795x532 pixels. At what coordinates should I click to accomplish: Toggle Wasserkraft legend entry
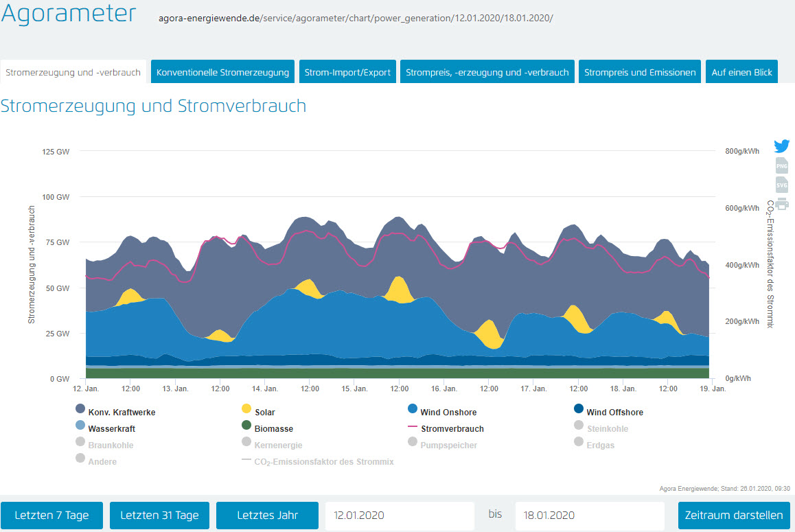[x=111, y=428]
